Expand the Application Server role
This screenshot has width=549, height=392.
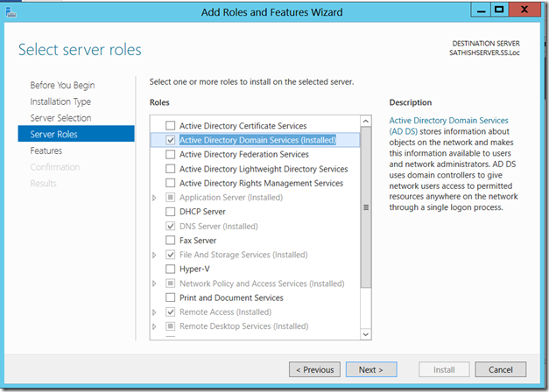point(154,198)
